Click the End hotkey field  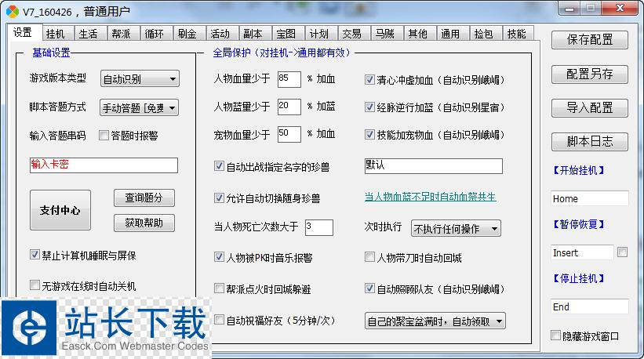coord(589,306)
